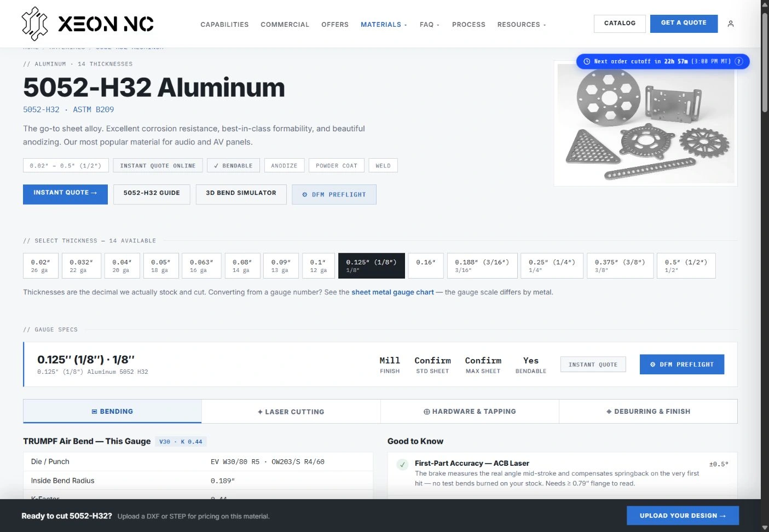The image size is (769, 532).
Task: Pick the 0.05" 18 ga thickness
Action: click(x=161, y=266)
